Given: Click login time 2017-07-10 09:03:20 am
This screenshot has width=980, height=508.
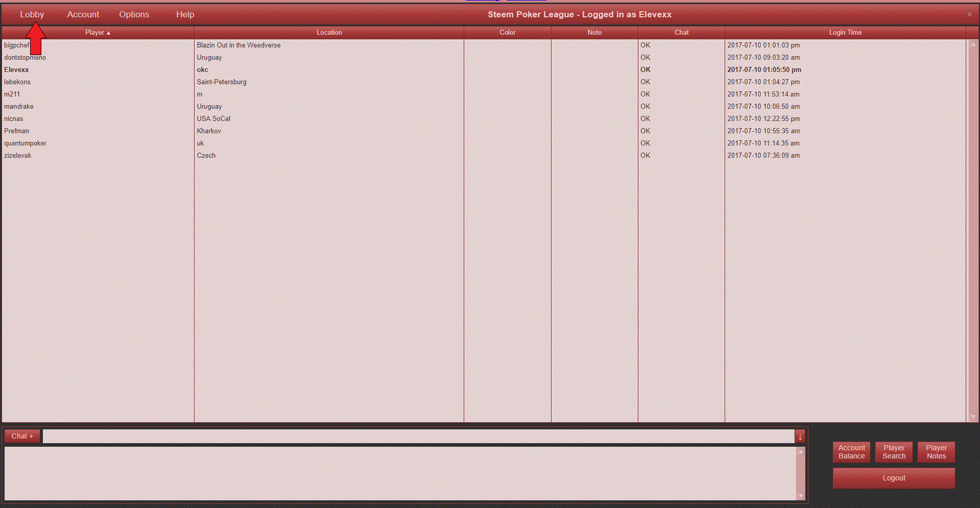Looking at the screenshot, I should 763,57.
